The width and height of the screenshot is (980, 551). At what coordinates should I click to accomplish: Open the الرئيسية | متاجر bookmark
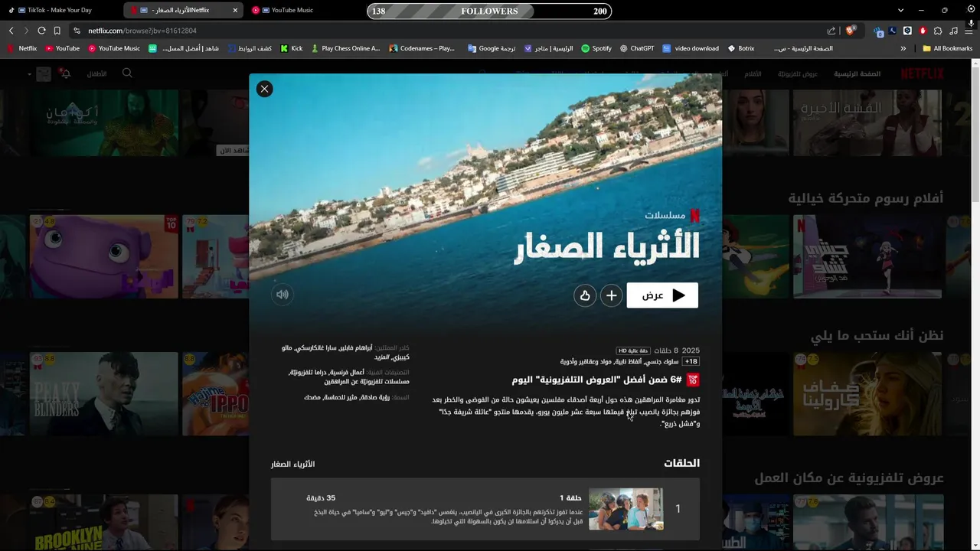tap(549, 48)
